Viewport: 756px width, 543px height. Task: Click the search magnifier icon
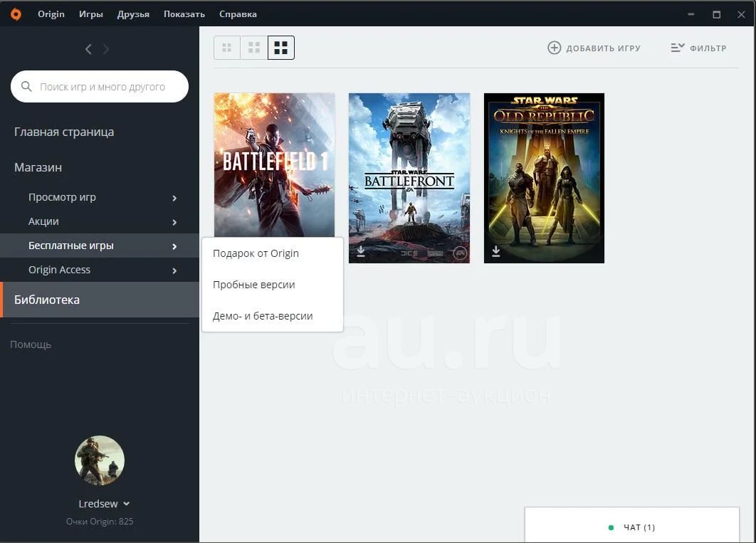26,86
